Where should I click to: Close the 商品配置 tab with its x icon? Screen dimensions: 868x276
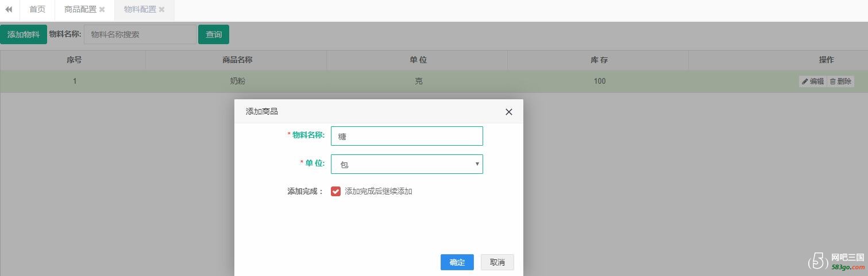tap(102, 10)
